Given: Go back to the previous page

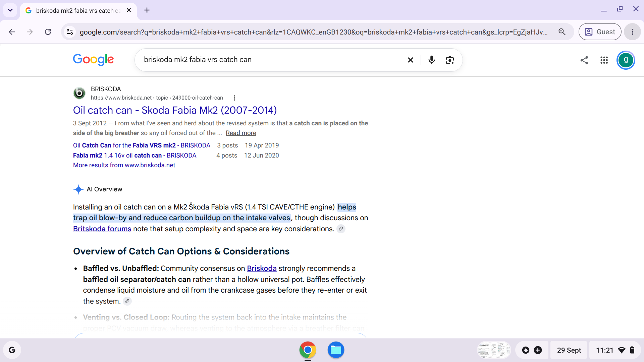Looking at the screenshot, I should [12, 32].
